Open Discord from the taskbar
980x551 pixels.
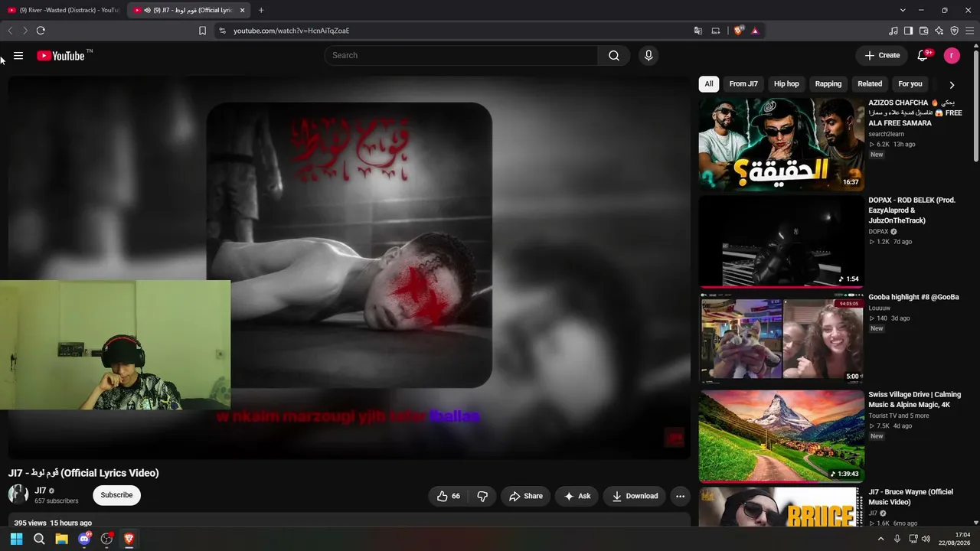click(84, 539)
